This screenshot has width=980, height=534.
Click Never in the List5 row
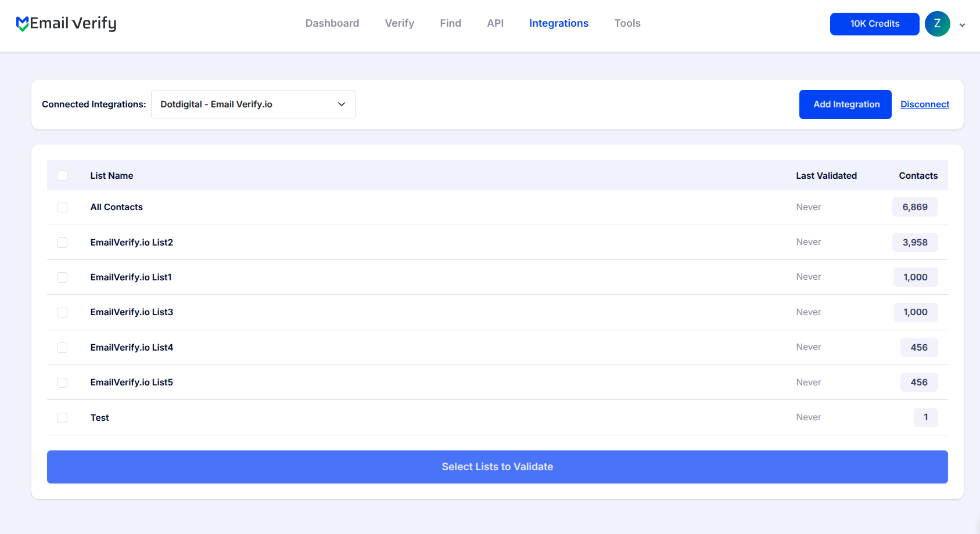click(809, 383)
